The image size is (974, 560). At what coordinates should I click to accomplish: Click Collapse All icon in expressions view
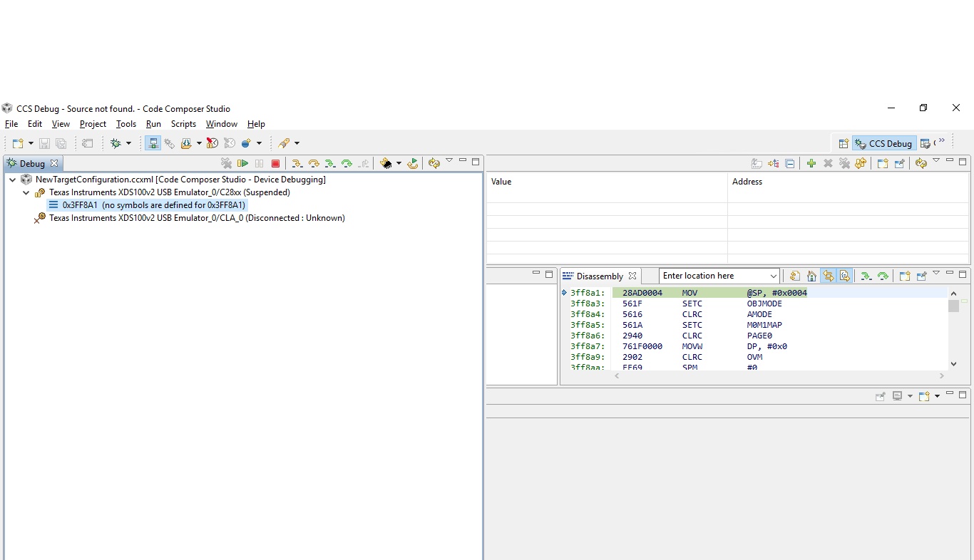(790, 163)
